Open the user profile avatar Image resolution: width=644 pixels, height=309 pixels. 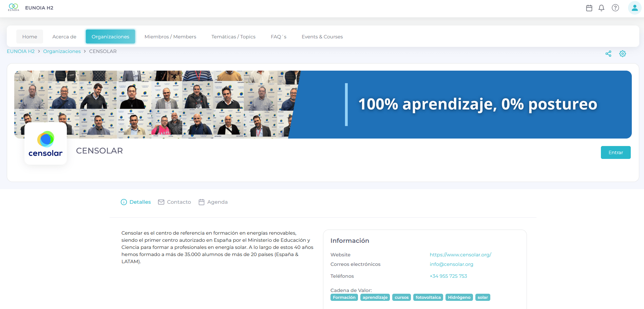coord(634,8)
